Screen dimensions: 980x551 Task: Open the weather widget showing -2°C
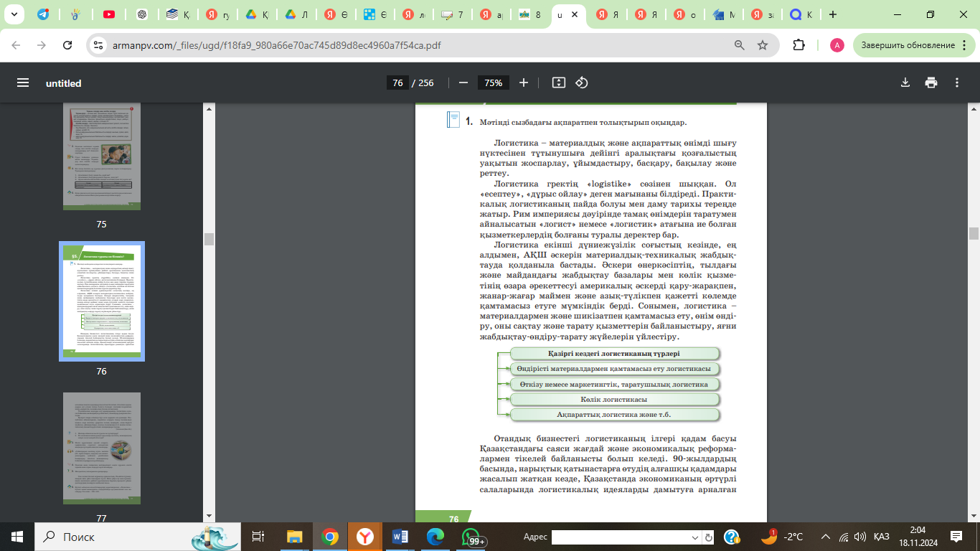(x=783, y=537)
